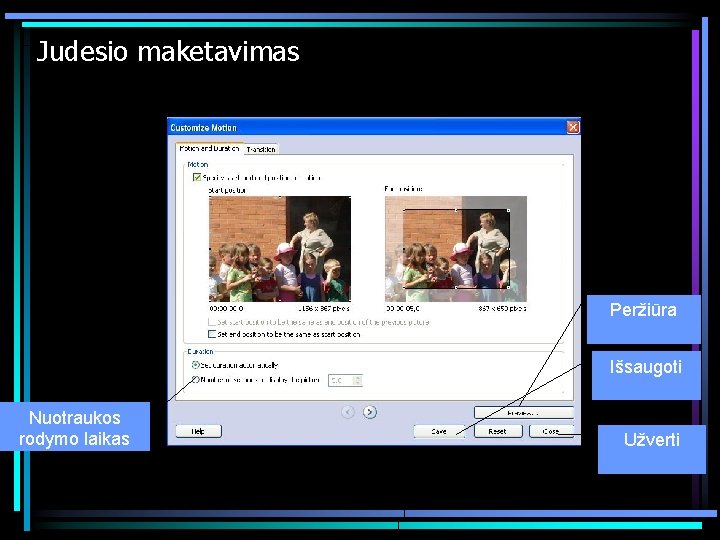Select the Motion and Duration tab
Image resolution: width=720 pixels, height=540 pixels.
click(x=209, y=148)
